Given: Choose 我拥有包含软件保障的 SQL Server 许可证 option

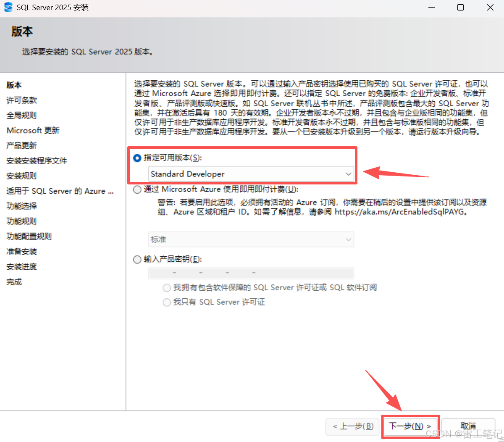Looking at the screenshot, I should click(x=167, y=288).
